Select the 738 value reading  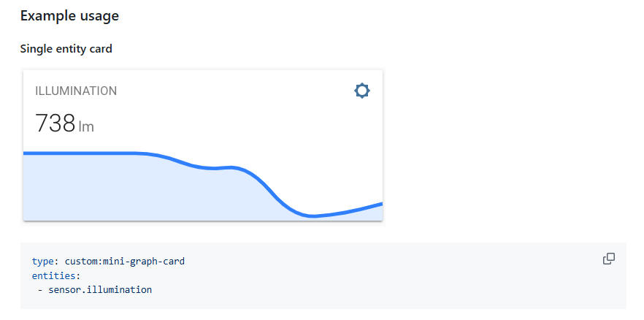coord(55,123)
